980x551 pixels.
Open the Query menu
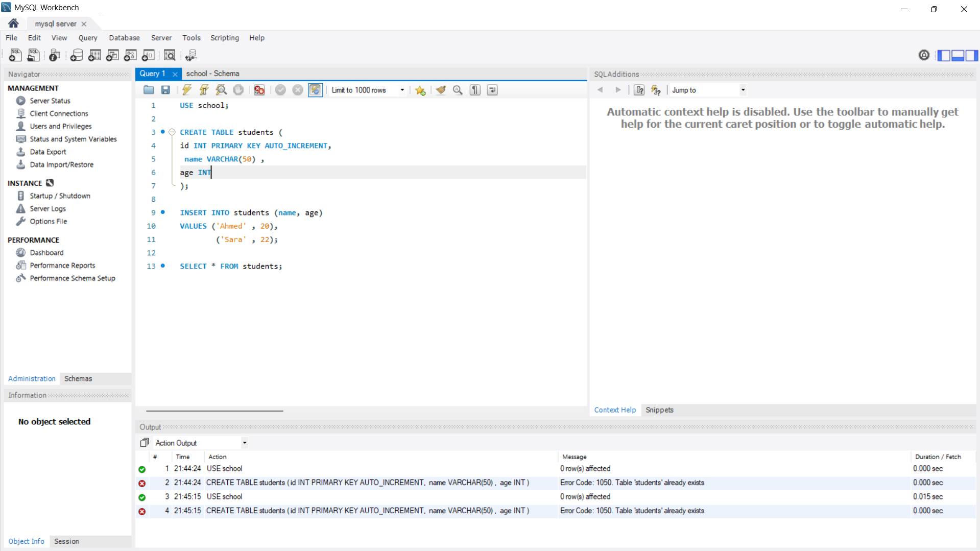tap(88, 38)
